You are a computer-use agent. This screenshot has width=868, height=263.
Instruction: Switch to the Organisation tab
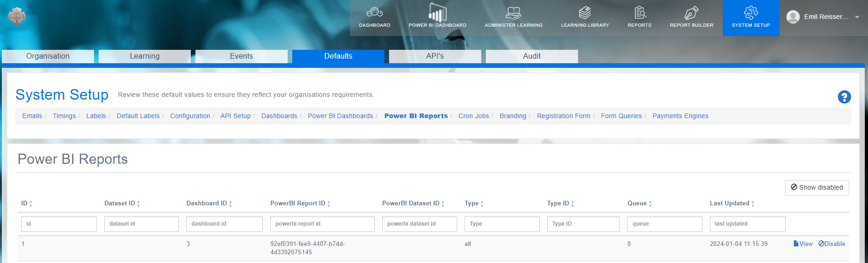(x=48, y=56)
